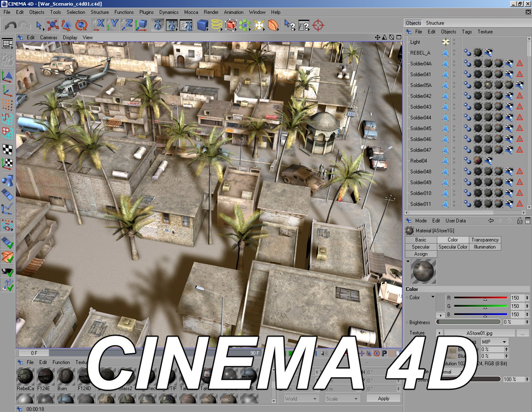Activate the Move tool
This screenshot has height=412, width=532.
point(53,25)
